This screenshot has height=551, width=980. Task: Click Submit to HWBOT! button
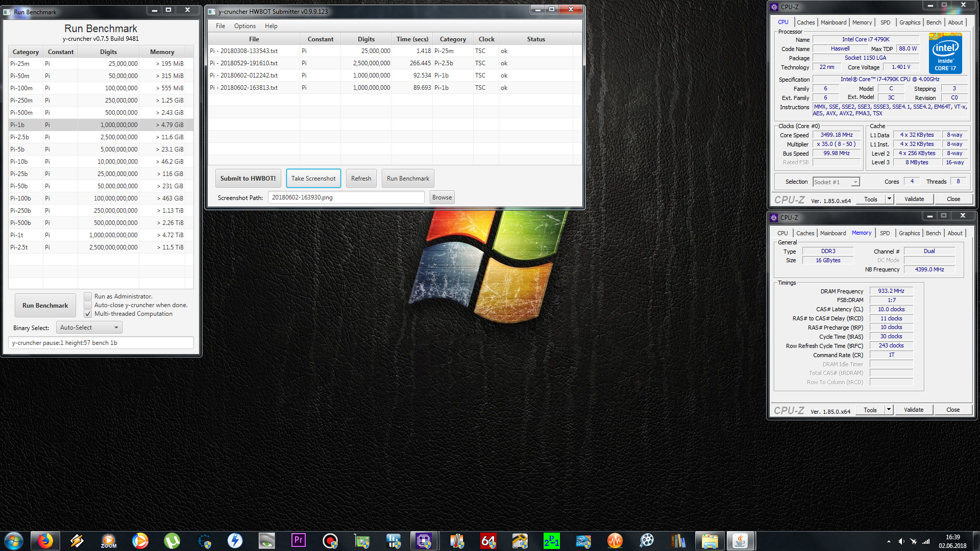pyautogui.click(x=248, y=179)
